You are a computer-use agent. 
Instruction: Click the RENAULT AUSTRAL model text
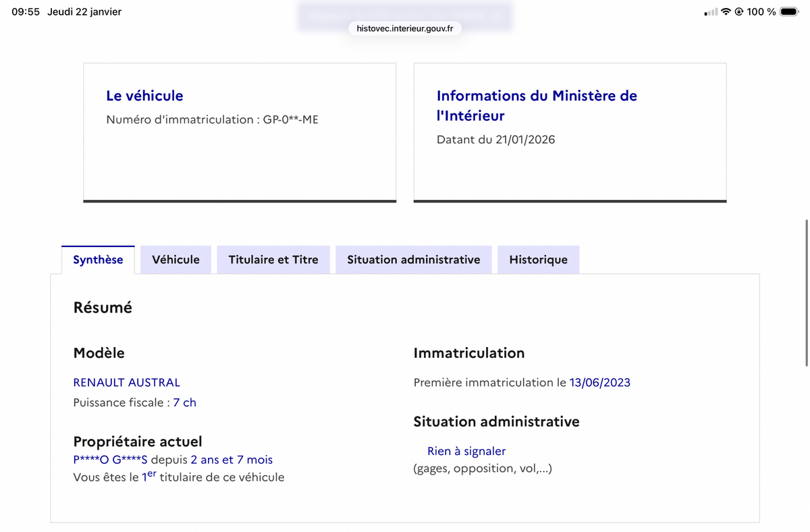[127, 383]
